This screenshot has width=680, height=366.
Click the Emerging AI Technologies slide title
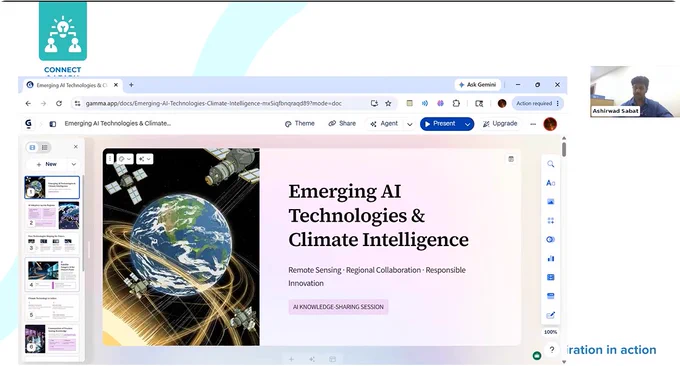[379, 216]
